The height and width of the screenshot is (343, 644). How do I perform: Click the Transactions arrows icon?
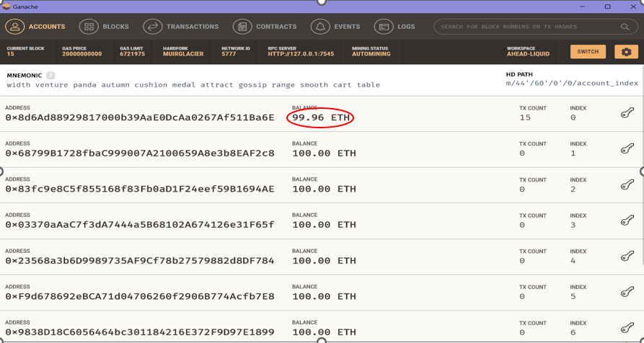pos(152,27)
